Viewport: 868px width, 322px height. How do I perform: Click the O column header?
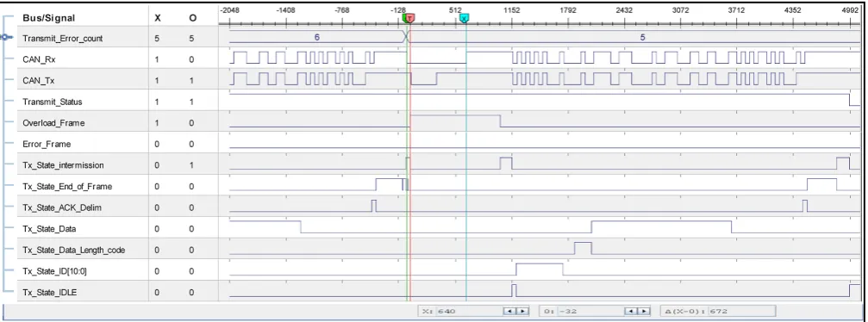[192, 18]
